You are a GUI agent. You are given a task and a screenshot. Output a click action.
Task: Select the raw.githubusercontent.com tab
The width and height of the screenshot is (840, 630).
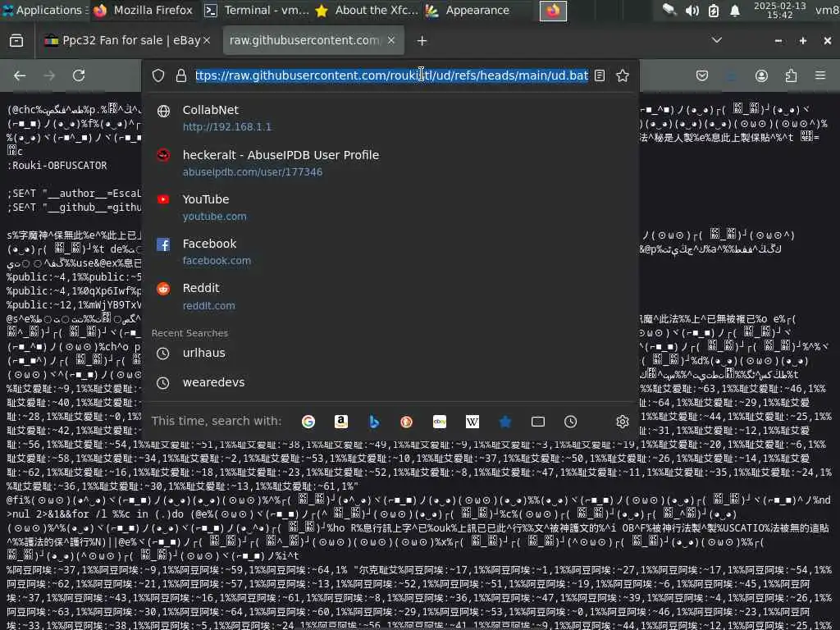point(313,40)
